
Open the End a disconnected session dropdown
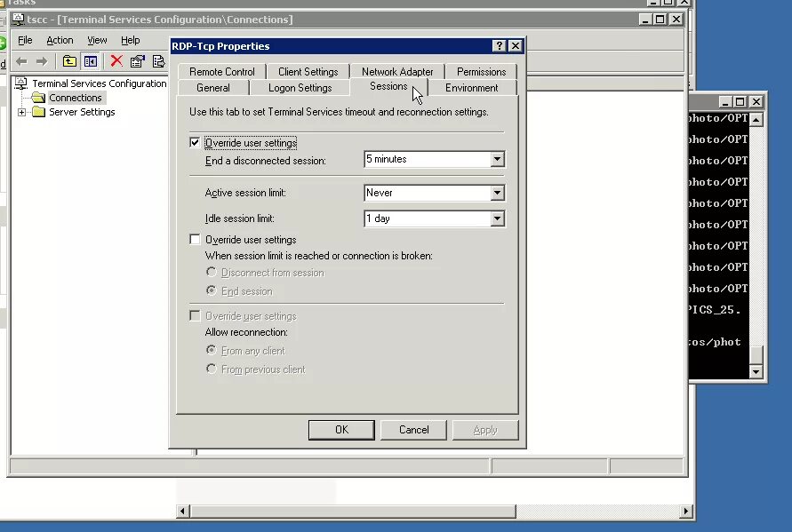coord(497,160)
